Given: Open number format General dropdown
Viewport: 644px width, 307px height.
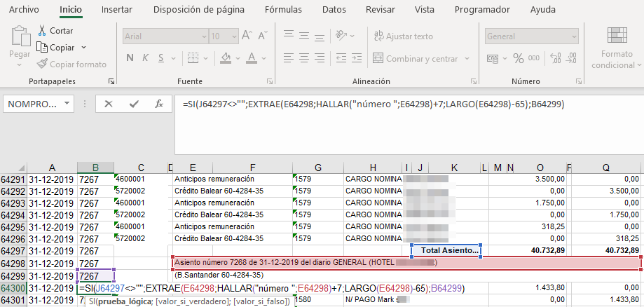Looking at the screenshot, I should click(x=575, y=36).
